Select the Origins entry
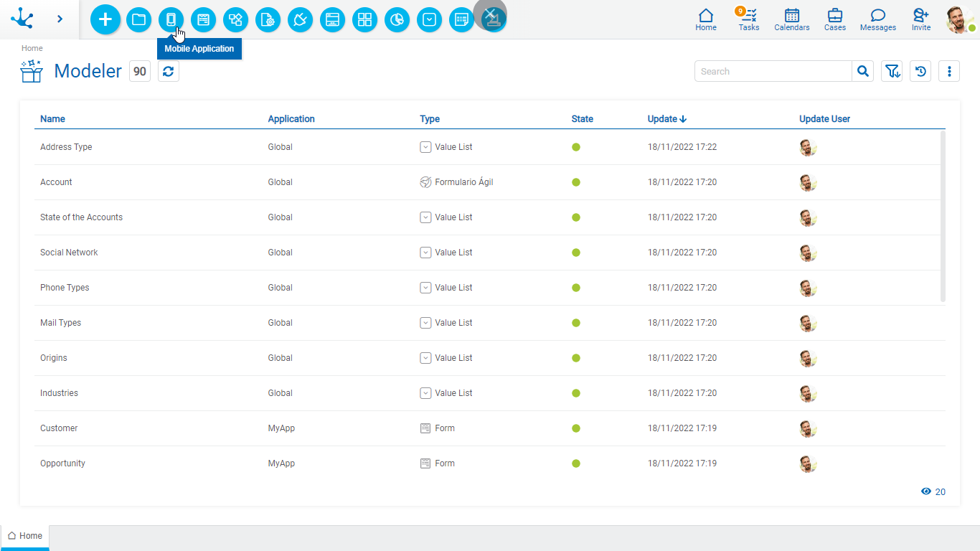 54,358
